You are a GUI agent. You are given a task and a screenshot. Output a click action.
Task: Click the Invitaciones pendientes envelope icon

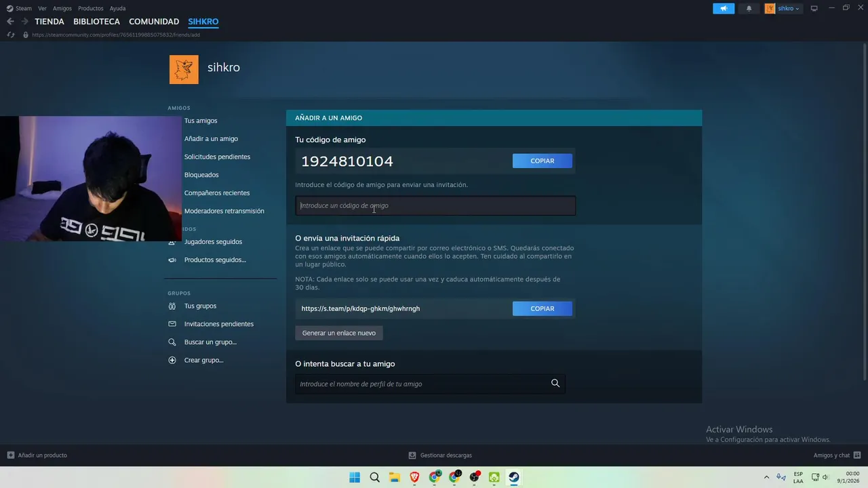click(x=172, y=324)
